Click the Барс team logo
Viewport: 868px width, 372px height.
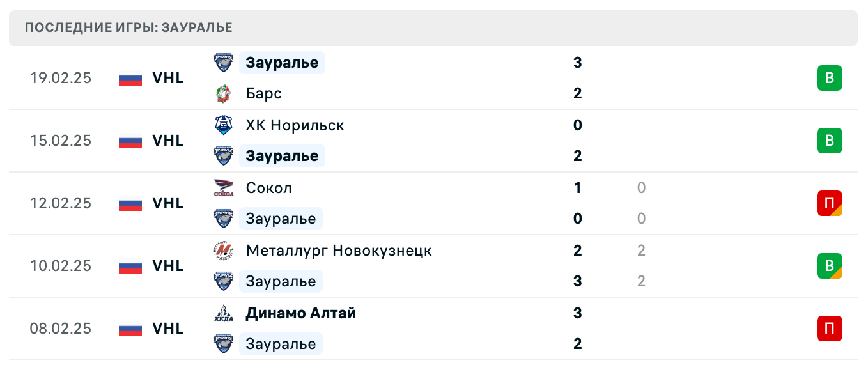223,94
